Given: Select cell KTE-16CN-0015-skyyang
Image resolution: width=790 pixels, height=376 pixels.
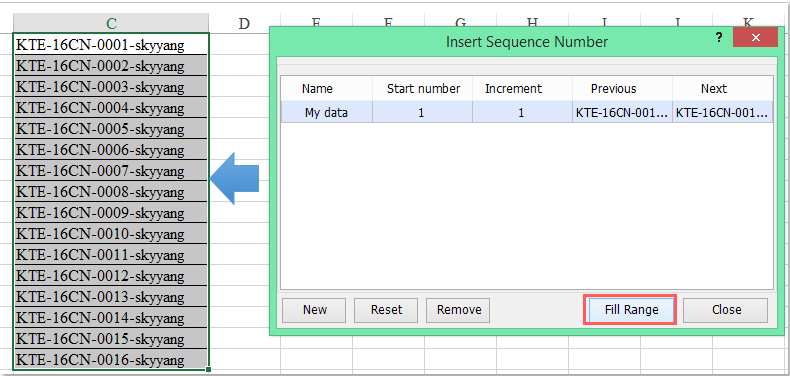Looking at the screenshot, I should [x=111, y=339].
